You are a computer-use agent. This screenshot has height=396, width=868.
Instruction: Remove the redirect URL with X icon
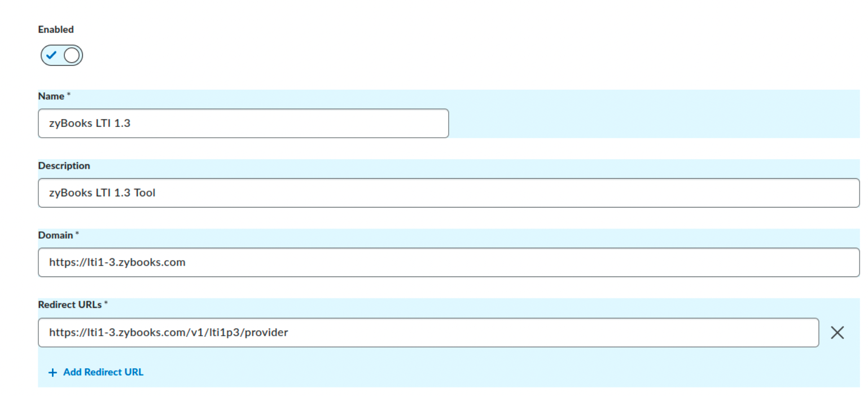pos(838,333)
